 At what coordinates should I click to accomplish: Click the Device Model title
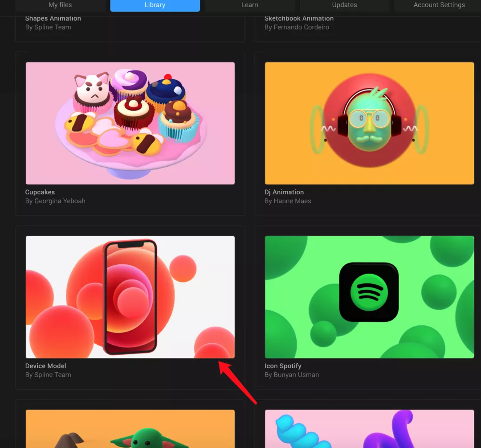point(45,366)
